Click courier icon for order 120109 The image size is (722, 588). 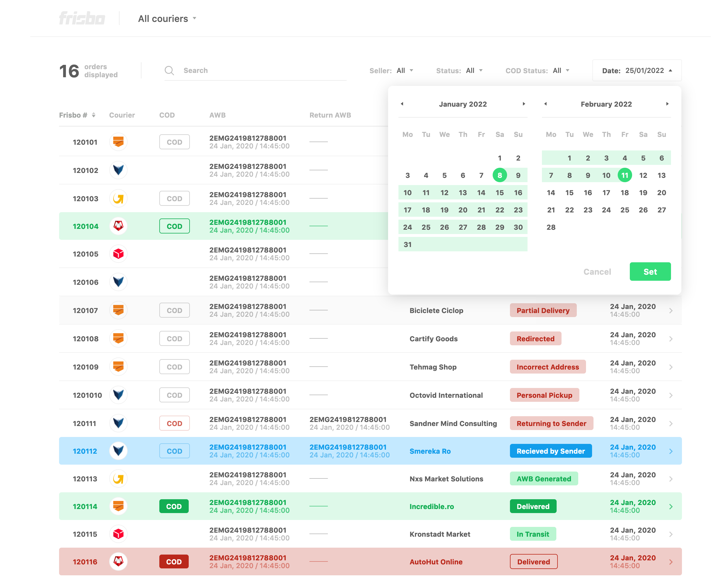[118, 366]
